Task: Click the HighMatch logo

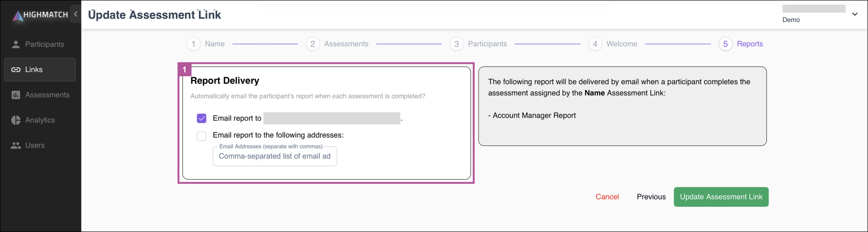Action: coord(40,15)
